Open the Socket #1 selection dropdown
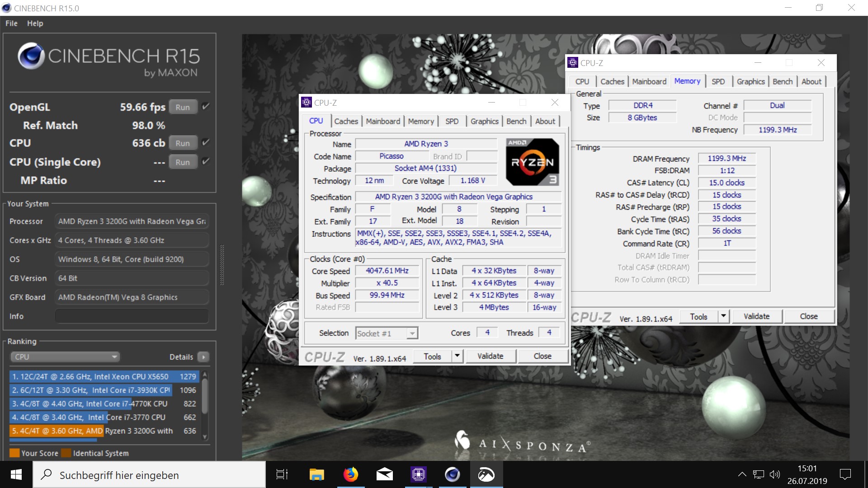 [x=387, y=333]
